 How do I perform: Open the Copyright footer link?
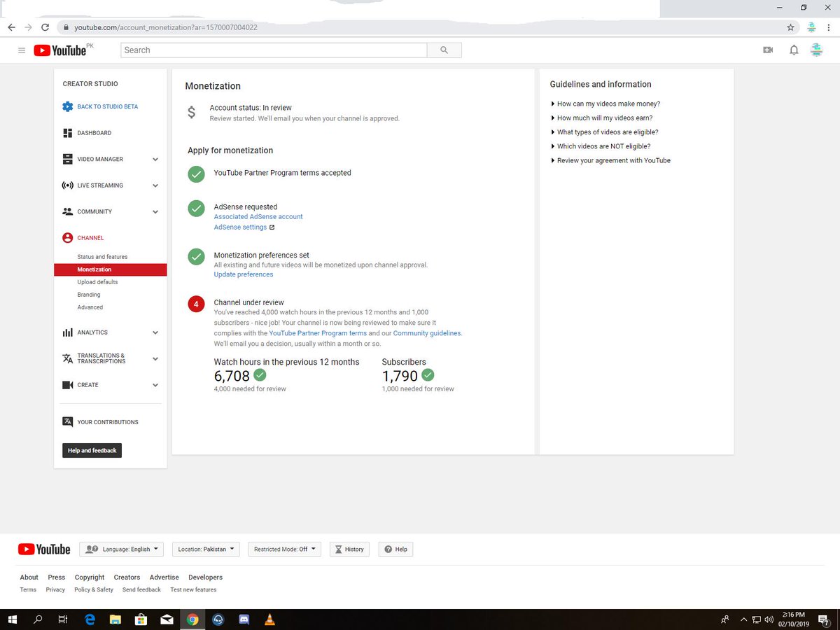(90, 577)
